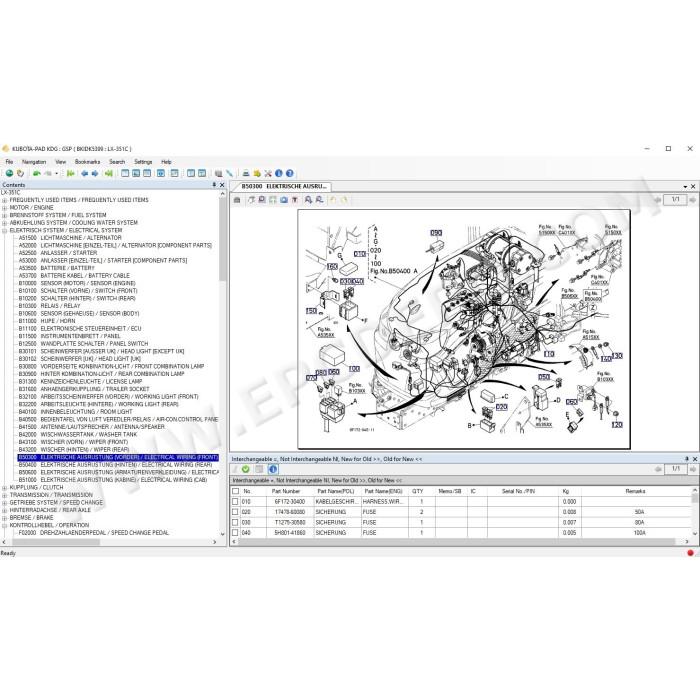This screenshot has height=700, width=700.
Task: Expand ABKUEHLUNG SYSTEM / COOLING WATER node
Action: pyautogui.click(x=4, y=223)
